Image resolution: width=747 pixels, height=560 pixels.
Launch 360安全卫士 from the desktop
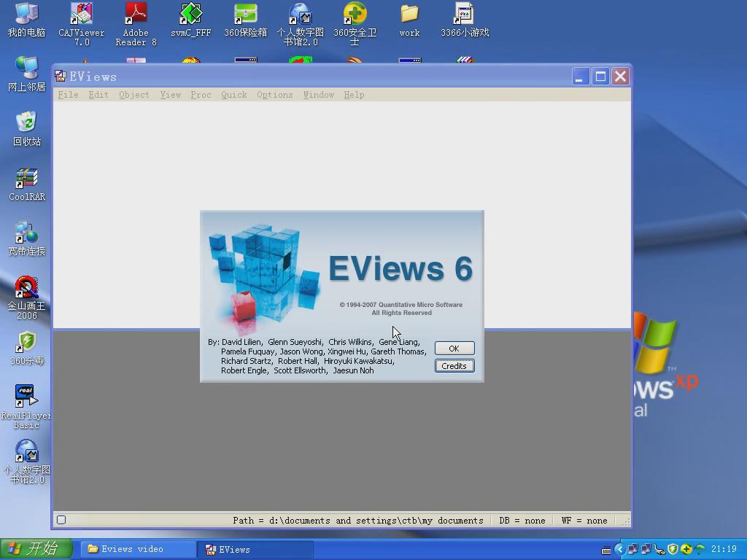(355, 24)
